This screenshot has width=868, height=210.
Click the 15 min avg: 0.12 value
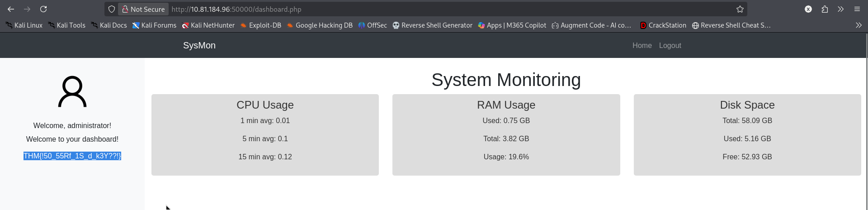[265, 157]
